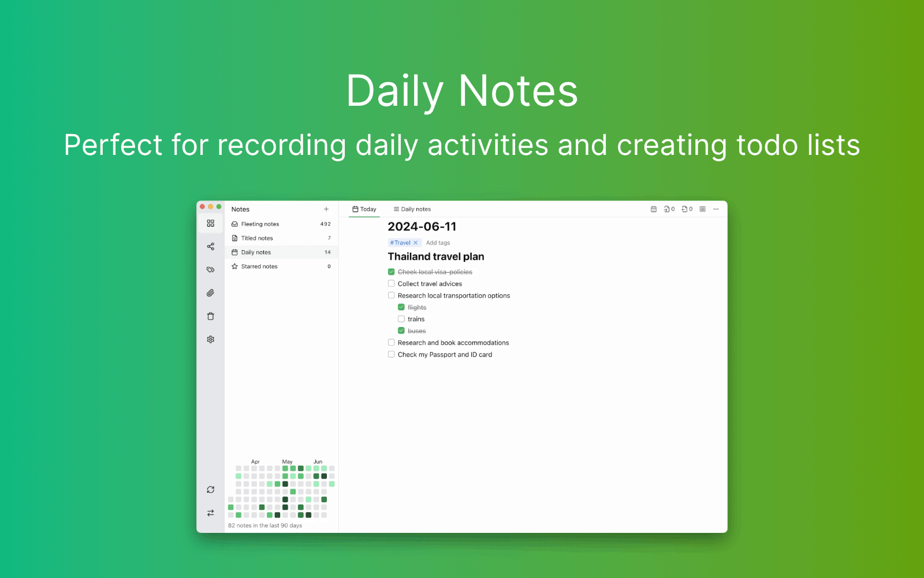
Task: Click the 'May' month label in heatmap
Action: click(287, 462)
